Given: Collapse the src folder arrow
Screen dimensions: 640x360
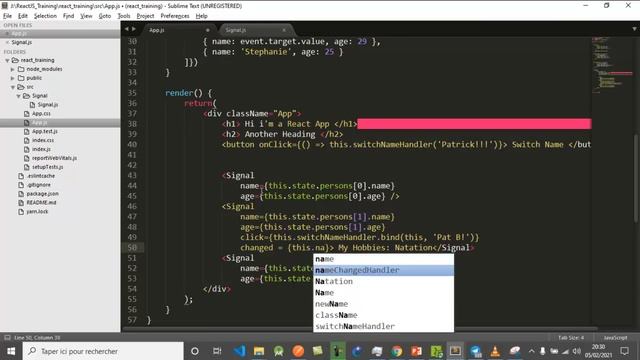Looking at the screenshot, I should point(13,87).
